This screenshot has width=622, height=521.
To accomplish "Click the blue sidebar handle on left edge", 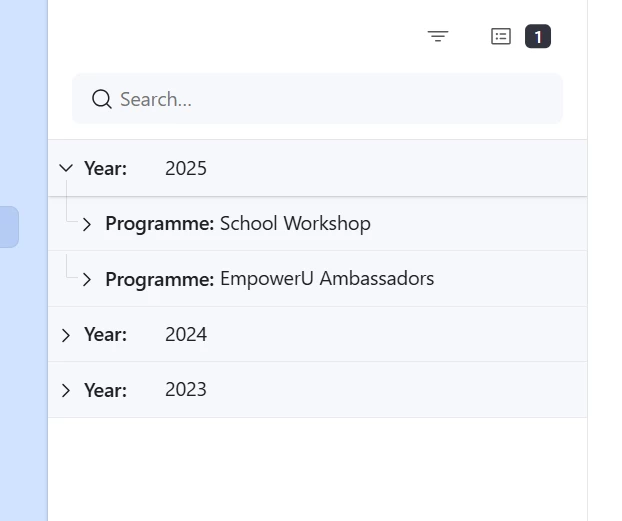I will 8,227.
